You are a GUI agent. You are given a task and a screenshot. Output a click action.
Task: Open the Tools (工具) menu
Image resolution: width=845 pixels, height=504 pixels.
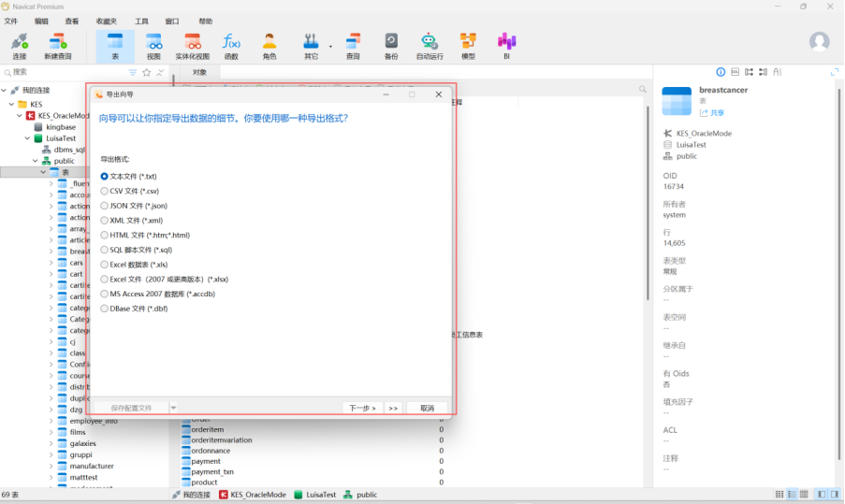coord(141,21)
